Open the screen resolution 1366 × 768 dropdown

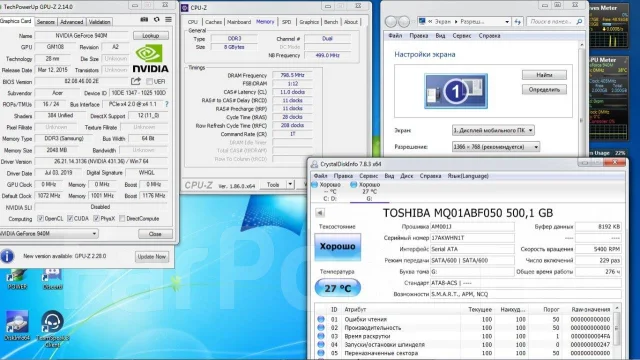496,147
